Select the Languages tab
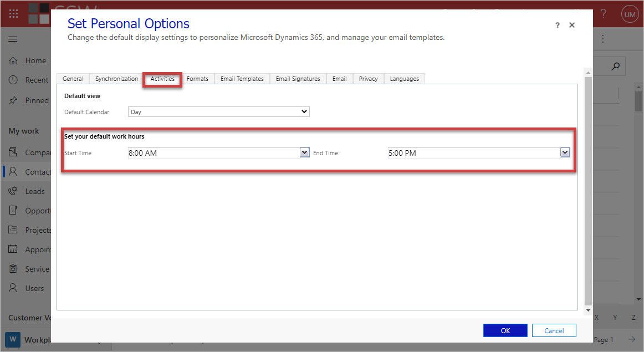 [x=404, y=79]
